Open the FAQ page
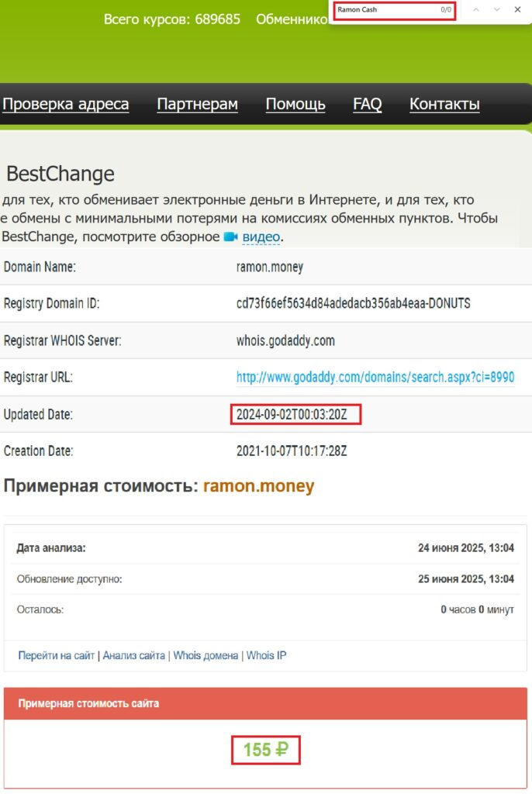 [x=368, y=104]
